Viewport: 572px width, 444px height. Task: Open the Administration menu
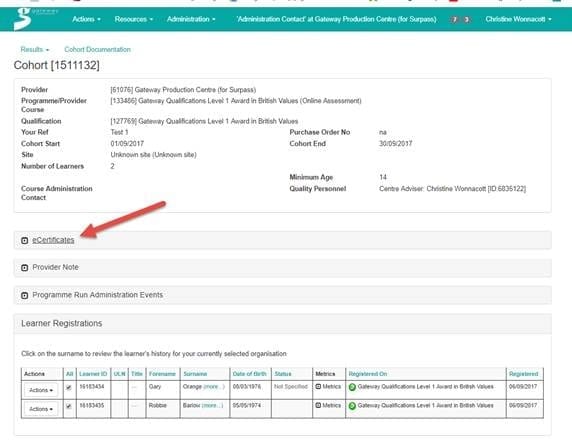(191, 19)
